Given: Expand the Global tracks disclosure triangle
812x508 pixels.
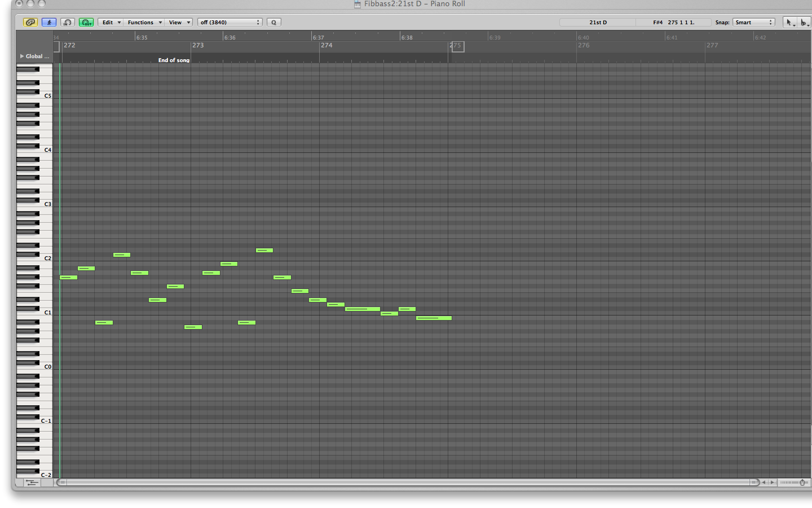Looking at the screenshot, I should pos(22,56).
